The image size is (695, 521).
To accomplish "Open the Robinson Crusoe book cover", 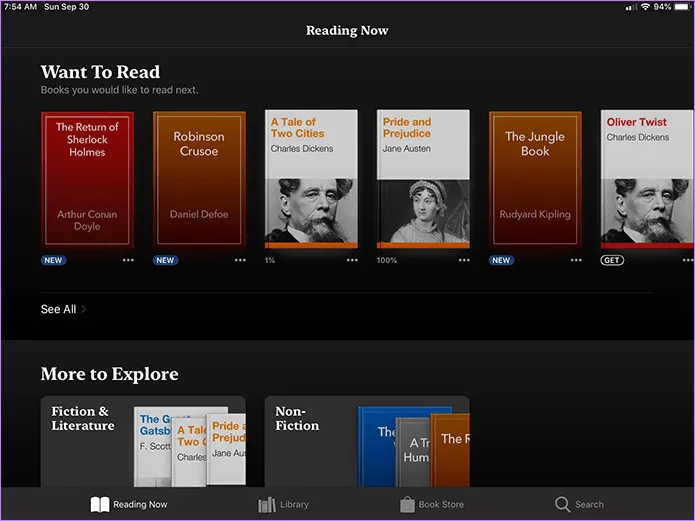I will click(199, 179).
